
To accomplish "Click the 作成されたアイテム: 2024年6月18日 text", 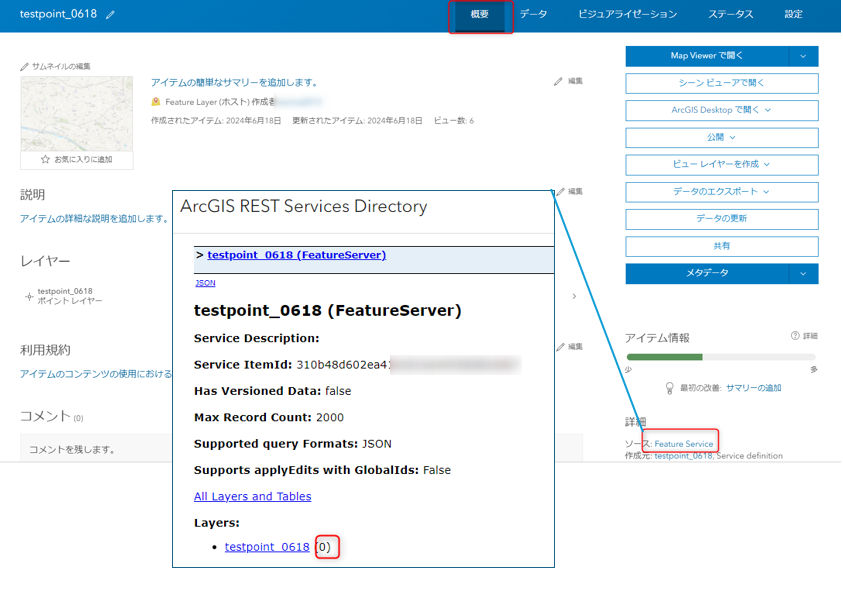I will click(x=216, y=121).
